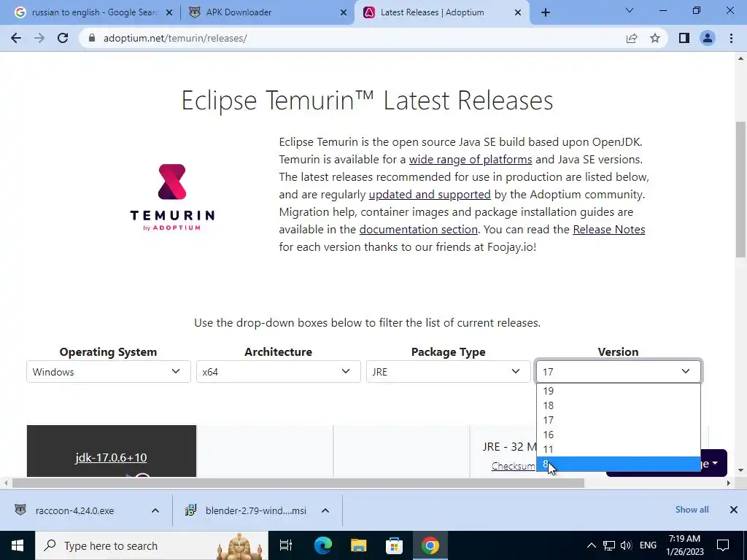Image resolution: width=747 pixels, height=560 pixels.
Task: Close the russian to english tab
Action: 169,13
